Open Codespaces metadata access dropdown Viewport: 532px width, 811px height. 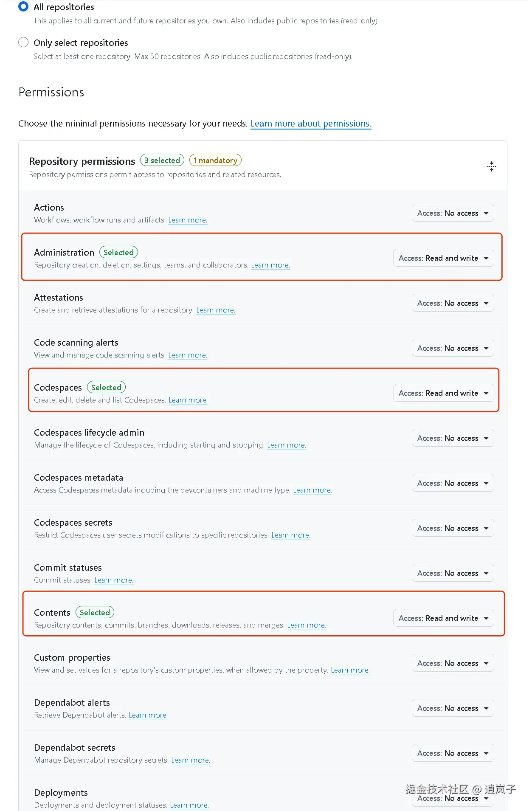pyautogui.click(x=453, y=483)
